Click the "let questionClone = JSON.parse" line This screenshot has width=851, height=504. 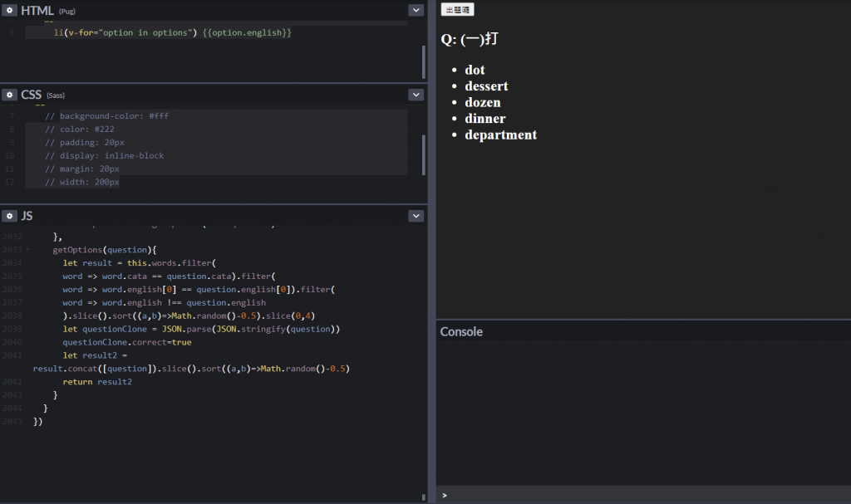201,330
